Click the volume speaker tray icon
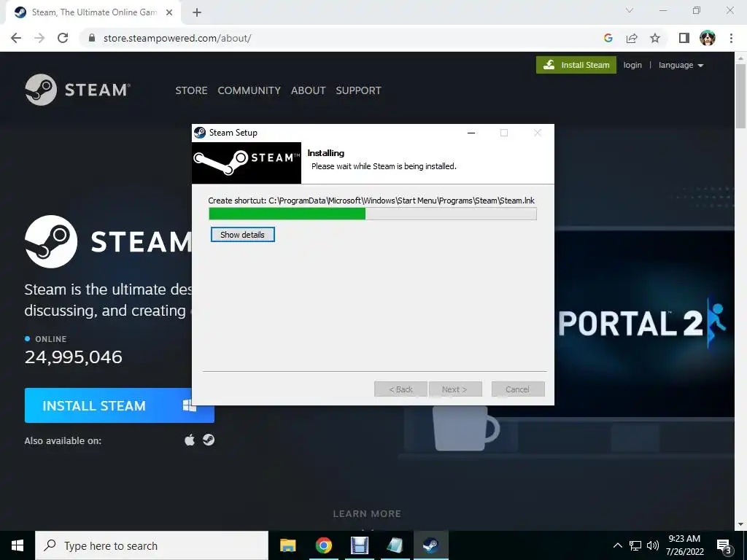This screenshot has width=747, height=560. 653,545
